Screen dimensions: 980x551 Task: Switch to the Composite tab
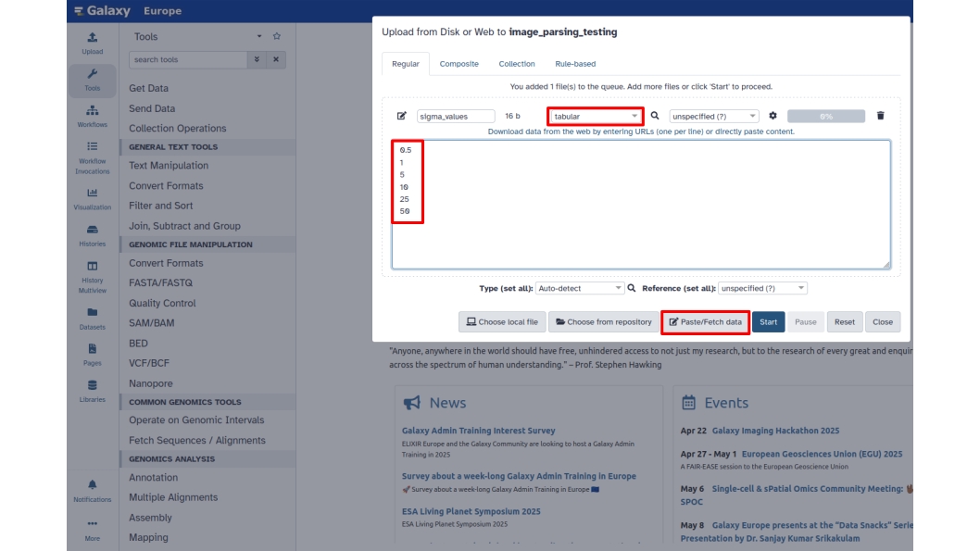tap(459, 64)
